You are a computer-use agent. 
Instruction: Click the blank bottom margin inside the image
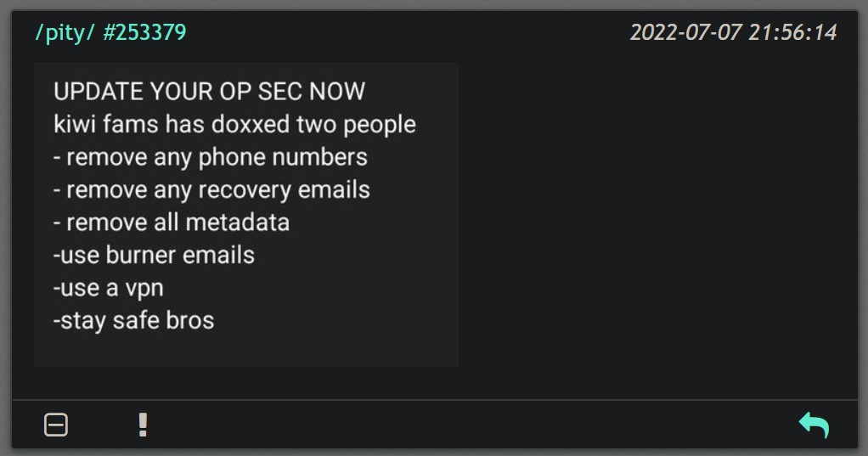click(246, 350)
